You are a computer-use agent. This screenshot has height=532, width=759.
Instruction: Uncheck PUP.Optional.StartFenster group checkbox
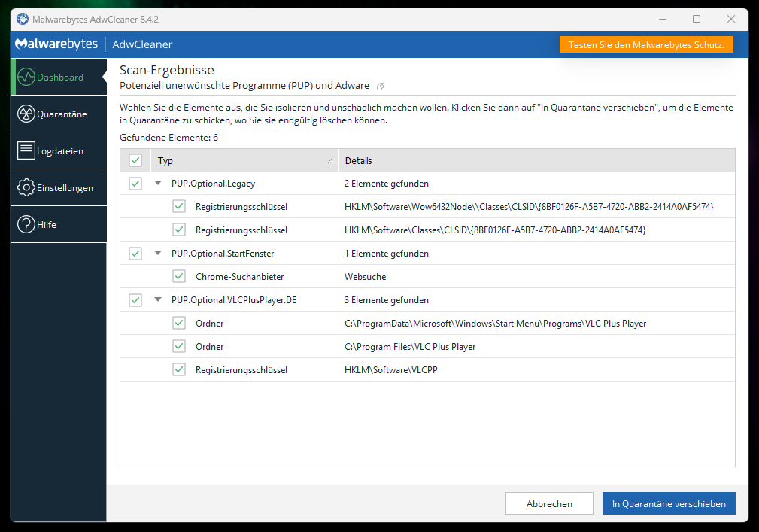pos(135,253)
